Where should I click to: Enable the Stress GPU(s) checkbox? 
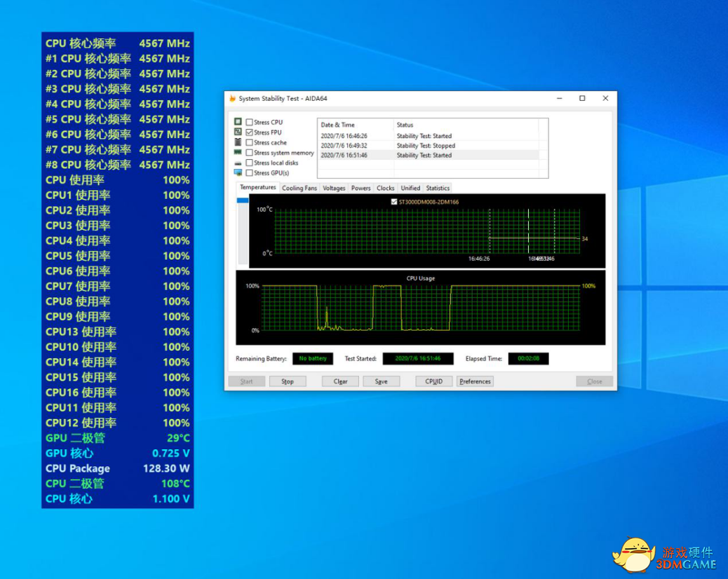coord(250,172)
